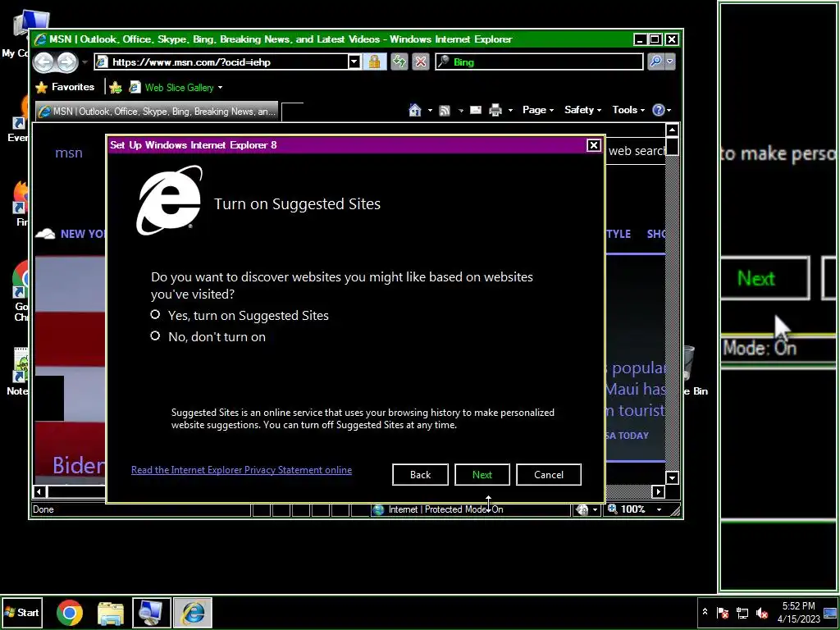Click the status bar privacy icon
The height and width of the screenshot is (630, 840).
click(583, 509)
